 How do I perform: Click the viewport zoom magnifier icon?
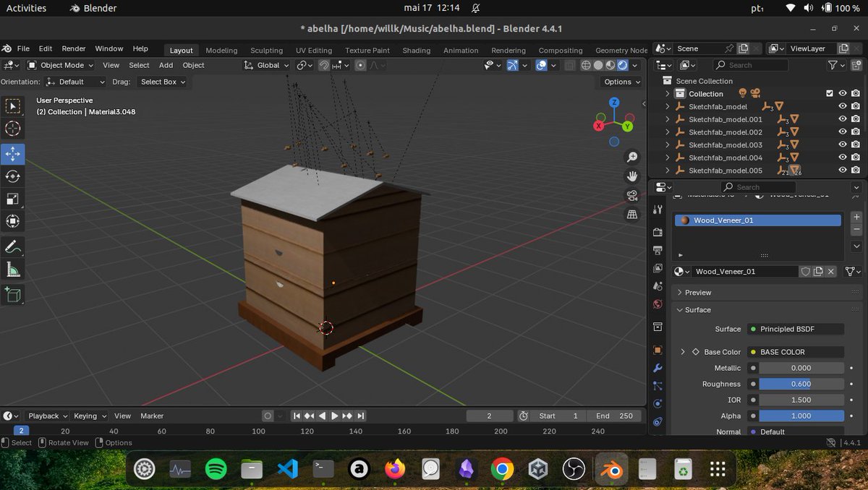tap(632, 158)
